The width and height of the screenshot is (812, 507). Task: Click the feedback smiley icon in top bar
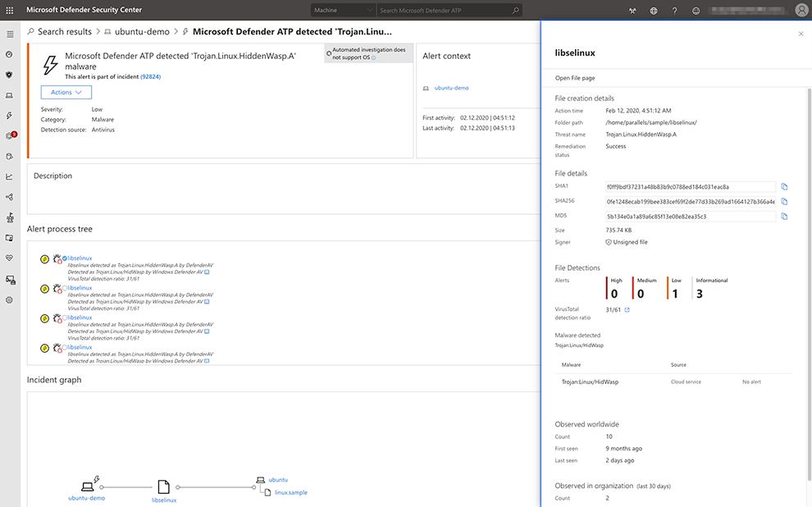(x=696, y=10)
